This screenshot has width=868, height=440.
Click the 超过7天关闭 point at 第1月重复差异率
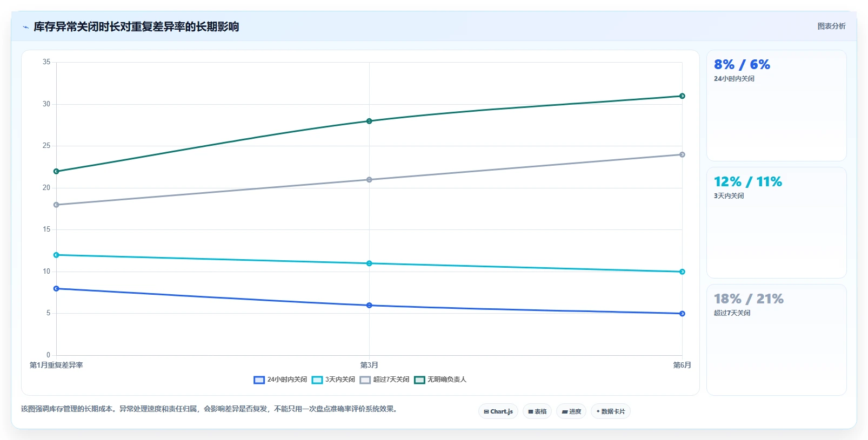56,205
